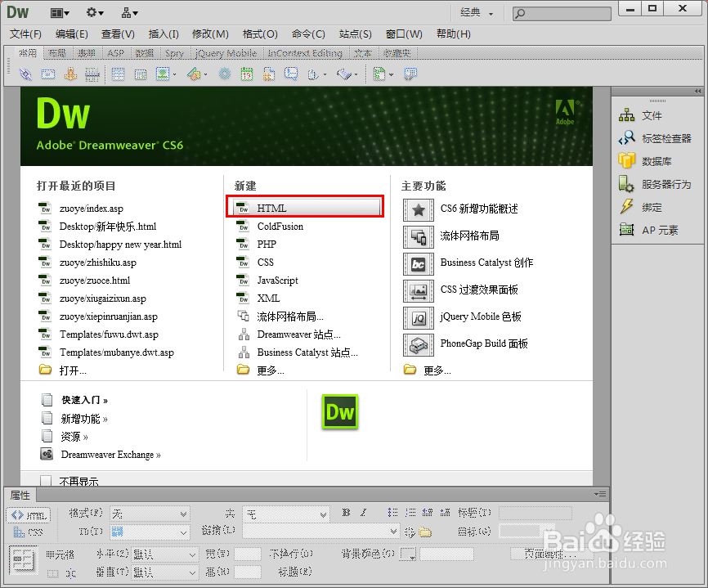The height and width of the screenshot is (588, 708).
Task: Insert Date using the calendar icon
Action: click(x=247, y=74)
